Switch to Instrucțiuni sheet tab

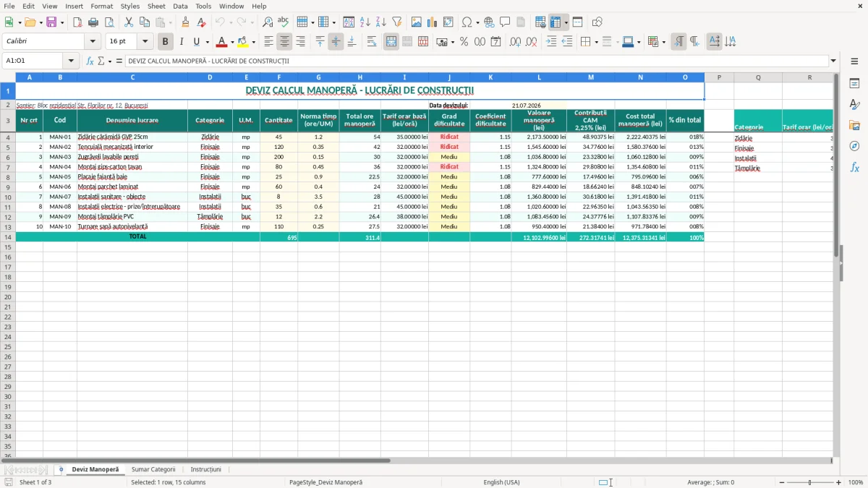click(206, 469)
